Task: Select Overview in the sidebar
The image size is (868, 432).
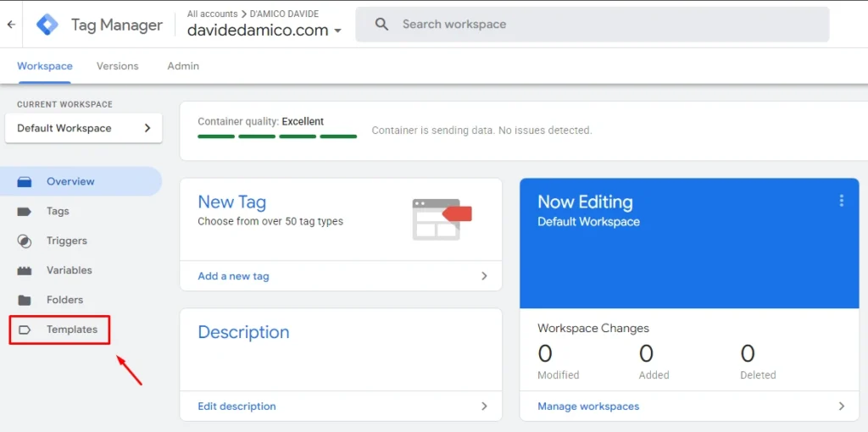Action: click(x=70, y=181)
